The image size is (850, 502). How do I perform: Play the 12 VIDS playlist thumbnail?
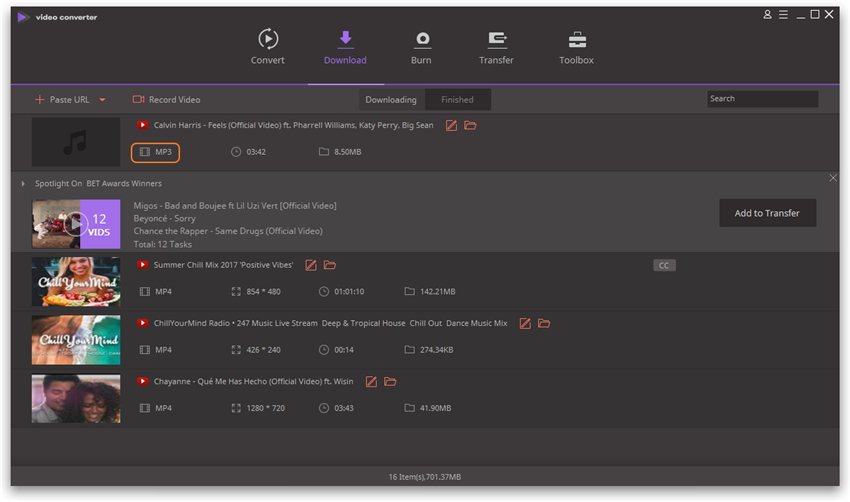click(x=76, y=223)
